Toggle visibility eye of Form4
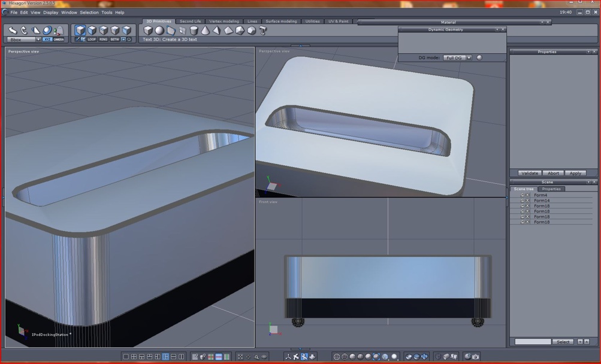The image size is (601, 364). (527, 195)
